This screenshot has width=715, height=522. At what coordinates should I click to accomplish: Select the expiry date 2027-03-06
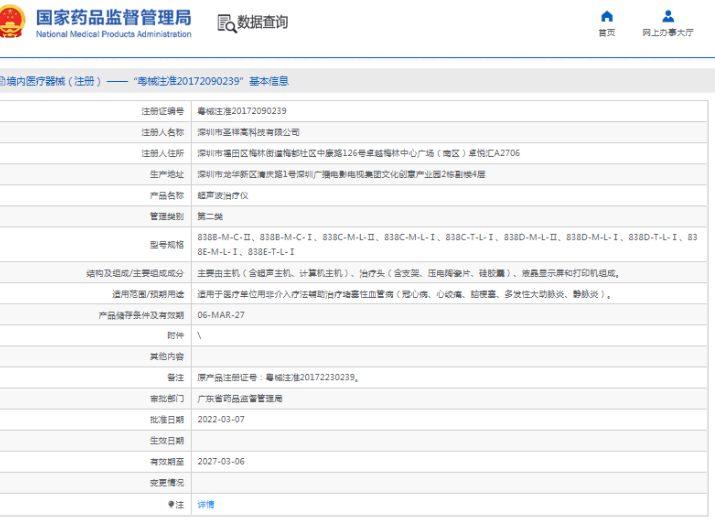pos(221,461)
